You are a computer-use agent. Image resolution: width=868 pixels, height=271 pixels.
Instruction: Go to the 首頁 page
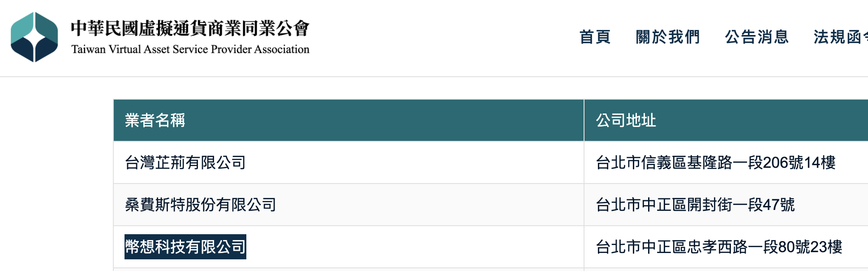[x=595, y=37]
